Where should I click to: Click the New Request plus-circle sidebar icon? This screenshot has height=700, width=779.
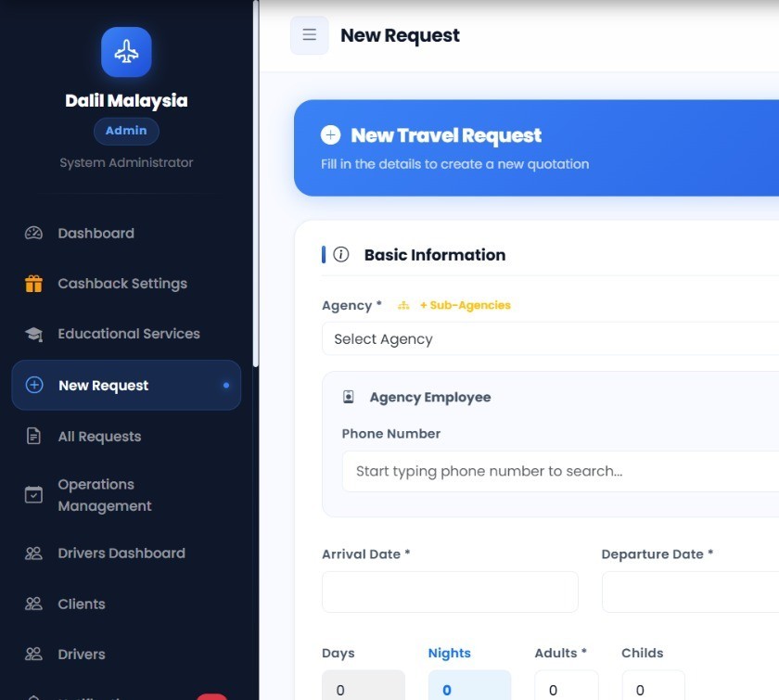tap(34, 385)
